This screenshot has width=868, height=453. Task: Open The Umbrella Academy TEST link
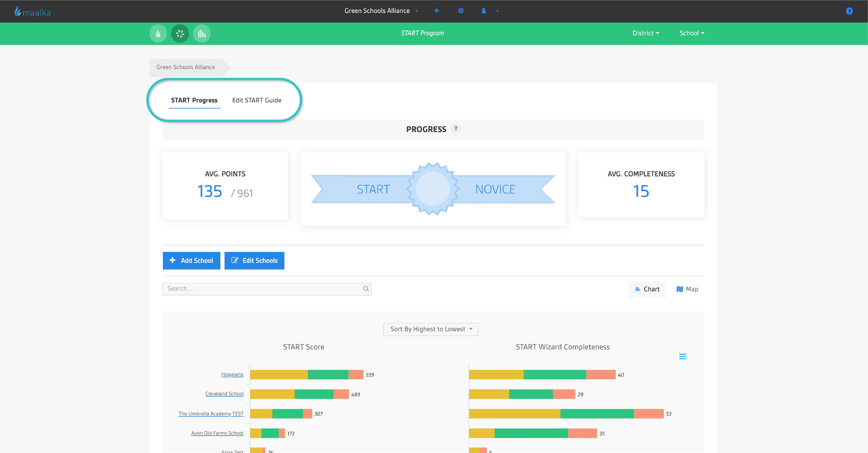[211, 414]
